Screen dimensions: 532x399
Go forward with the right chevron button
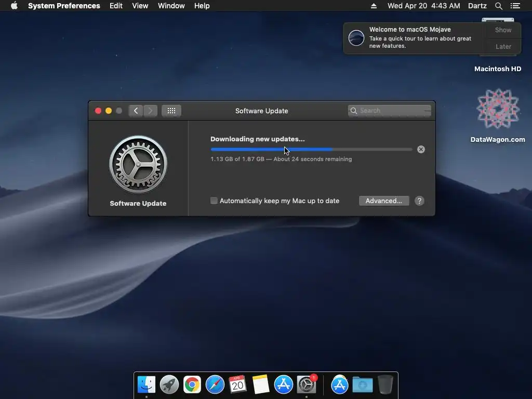(x=150, y=111)
